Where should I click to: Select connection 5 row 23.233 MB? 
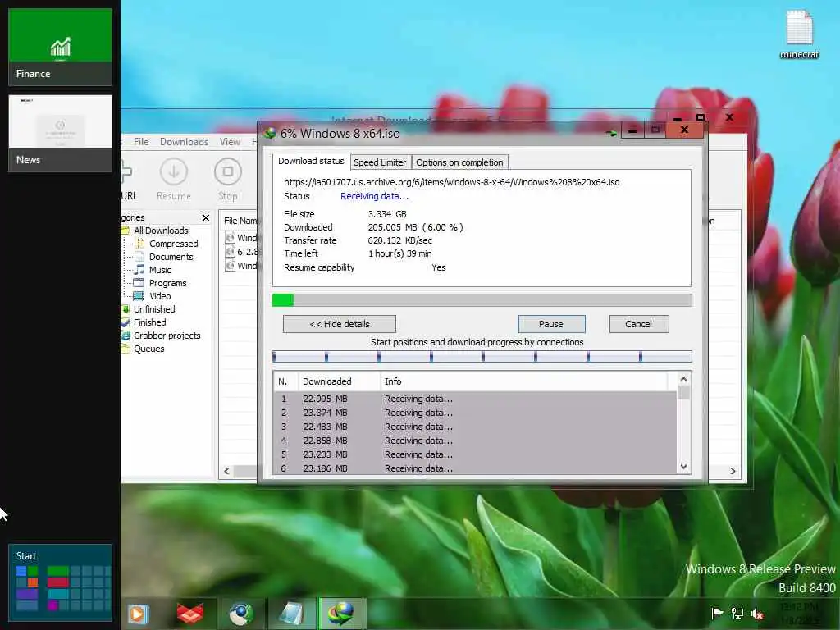[x=475, y=454]
